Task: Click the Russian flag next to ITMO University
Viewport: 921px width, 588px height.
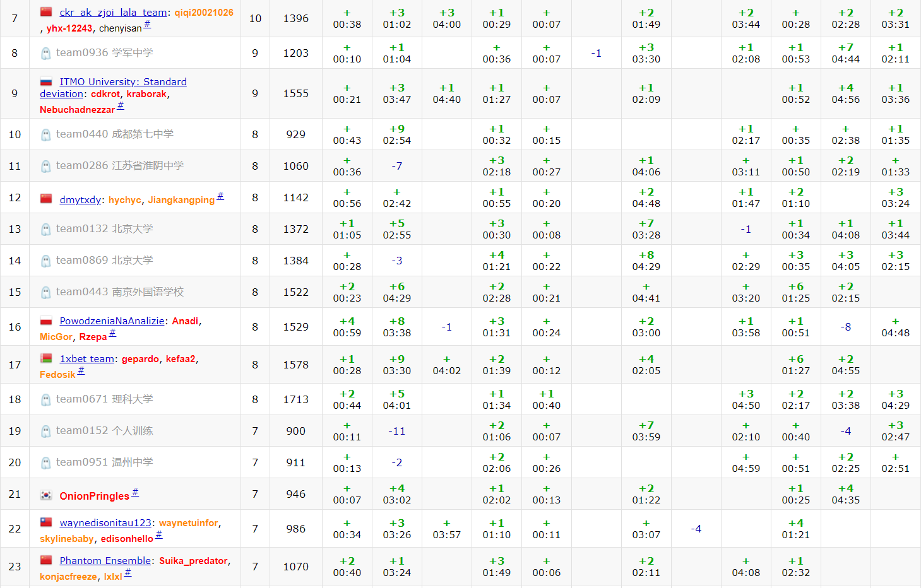Action: tap(46, 82)
